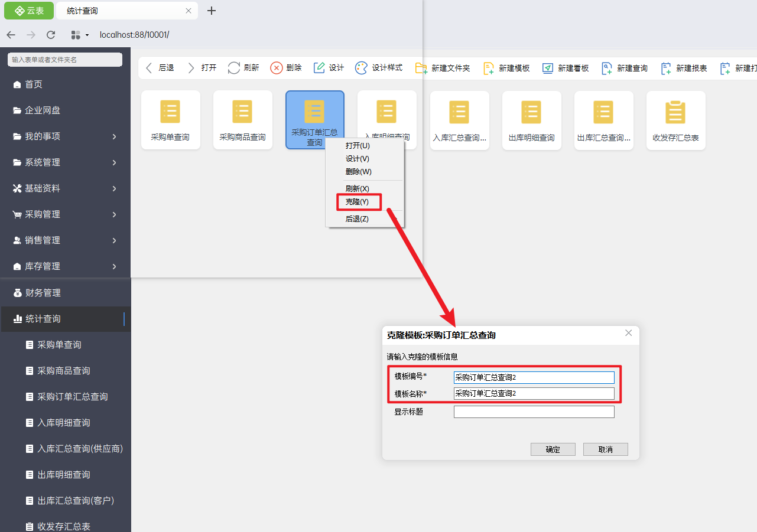Viewport: 757px width, 532px height.
Task: Select the 入库汇总查询 template tile
Action: pyautogui.click(x=459, y=120)
